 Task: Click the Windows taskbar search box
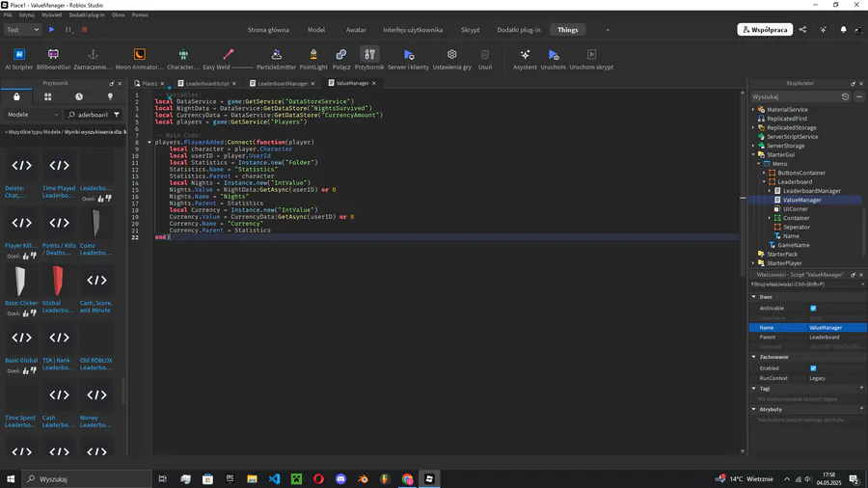(x=88, y=478)
